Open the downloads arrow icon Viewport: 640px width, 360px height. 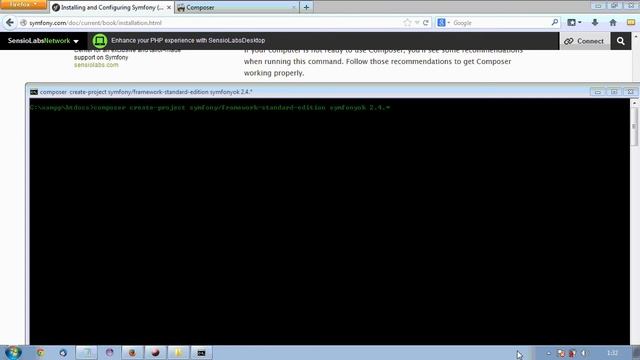tap(595, 23)
